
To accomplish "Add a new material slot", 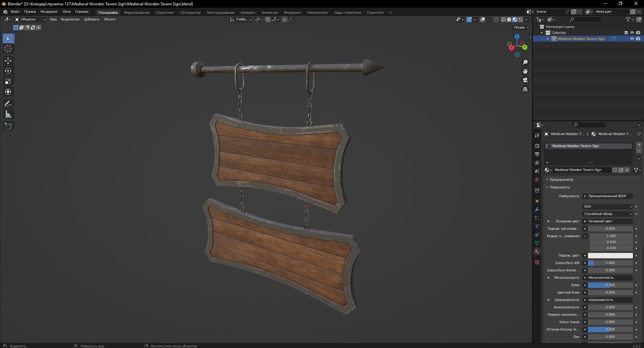I will 639,145.
